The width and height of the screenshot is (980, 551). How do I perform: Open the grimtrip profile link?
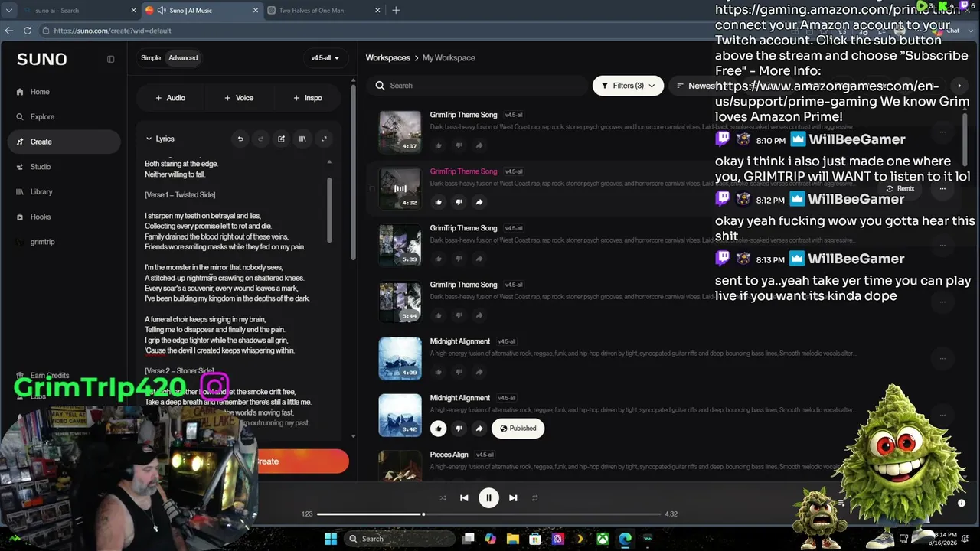pos(42,242)
